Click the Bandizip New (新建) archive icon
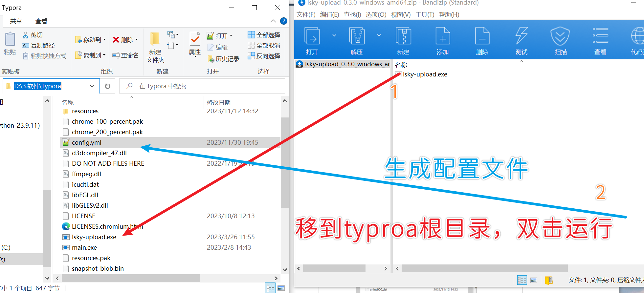The height and width of the screenshot is (293, 644). pyautogui.click(x=403, y=36)
